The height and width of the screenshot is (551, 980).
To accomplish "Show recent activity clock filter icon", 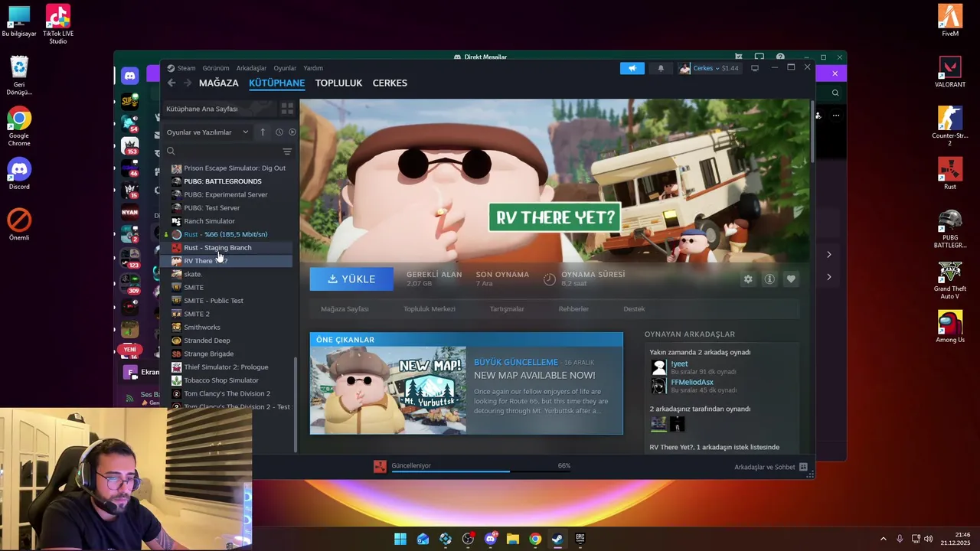I will (x=279, y=132).
